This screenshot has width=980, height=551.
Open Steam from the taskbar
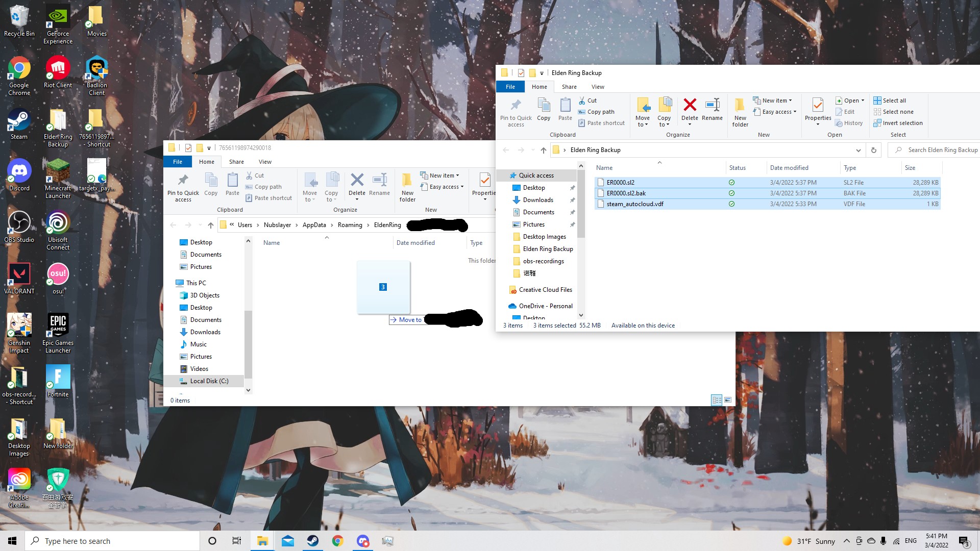pos(312,541)
